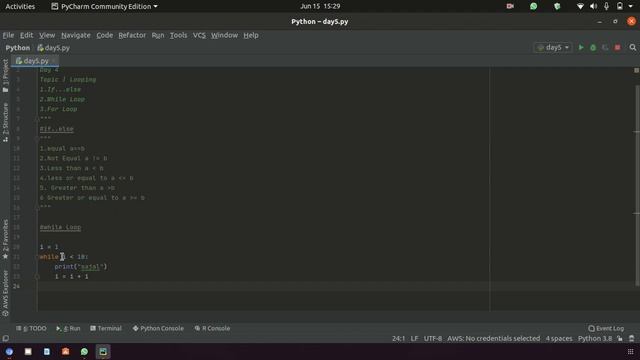This screenshot has height=360, width=640.
Task: Open the Help menu
Action: [251, 35]
